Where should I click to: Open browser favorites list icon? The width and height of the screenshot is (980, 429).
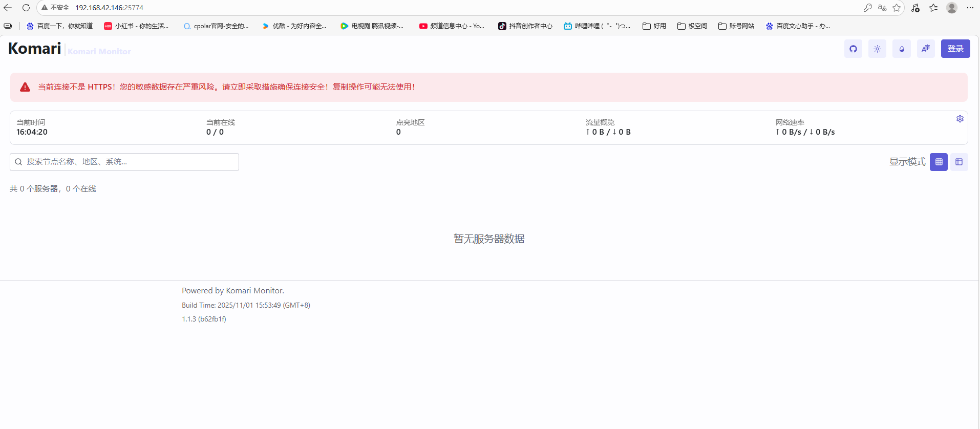(x=933, y=8)
